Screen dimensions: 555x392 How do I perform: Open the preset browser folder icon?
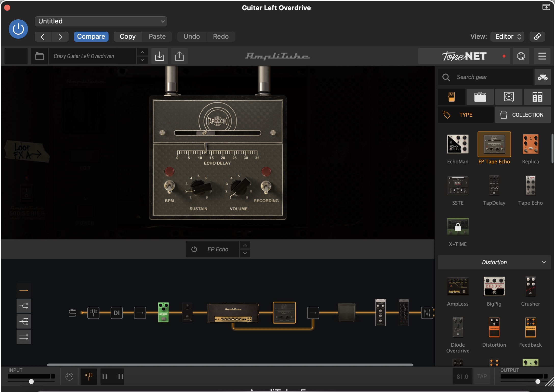click(x=39, y=56)
